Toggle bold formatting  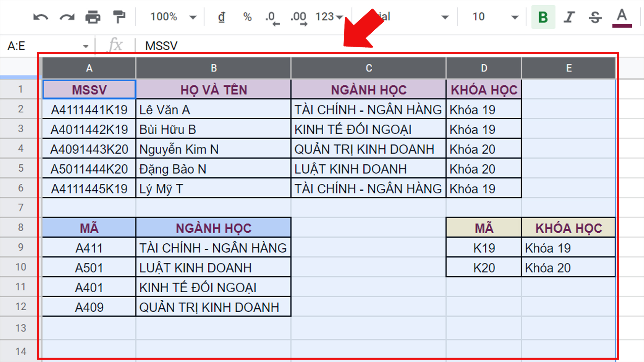pyautogui.click(x=543, y=17)
